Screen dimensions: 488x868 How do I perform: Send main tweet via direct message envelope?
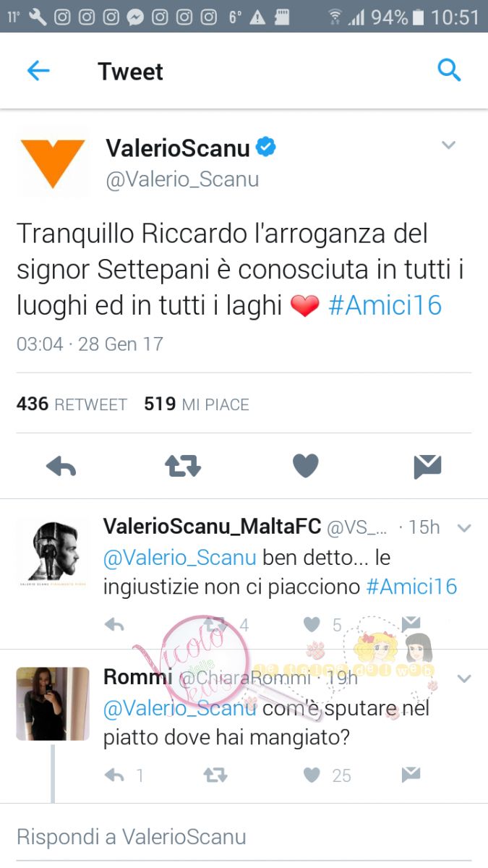coord(427,467)
